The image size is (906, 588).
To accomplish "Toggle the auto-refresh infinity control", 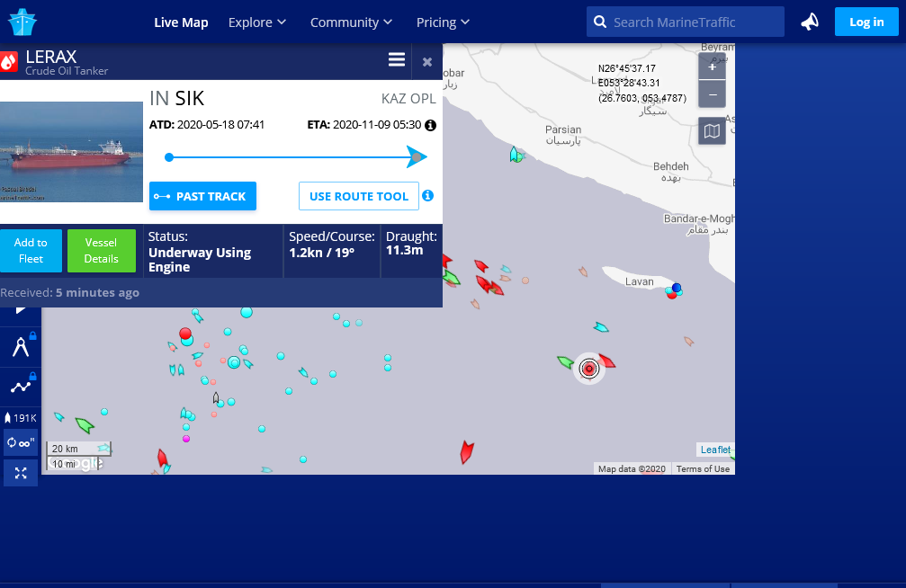I will pyautogui.click(x=21, y=443).
